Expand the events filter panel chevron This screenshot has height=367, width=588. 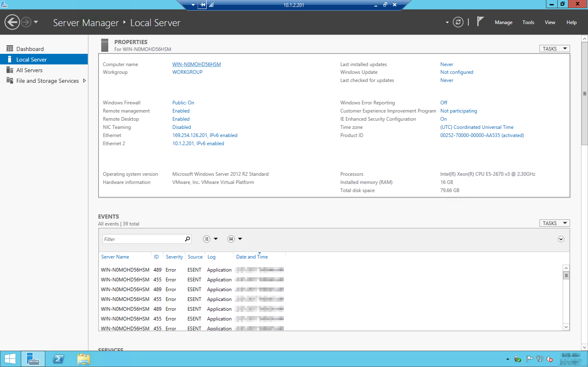pos(561,239)
